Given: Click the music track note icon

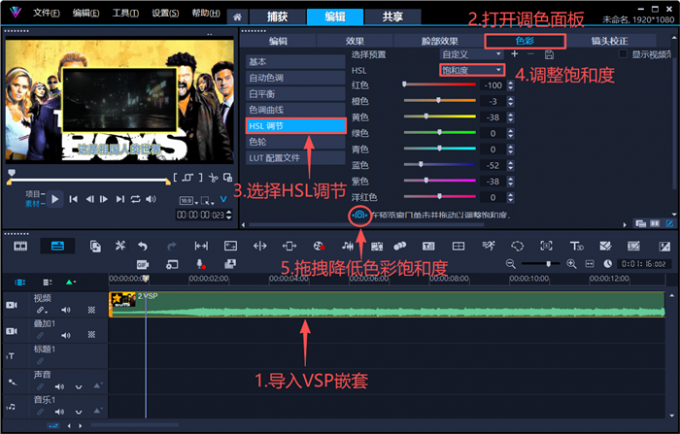Looking at the screenshot, I should click(x=11, y=407).
